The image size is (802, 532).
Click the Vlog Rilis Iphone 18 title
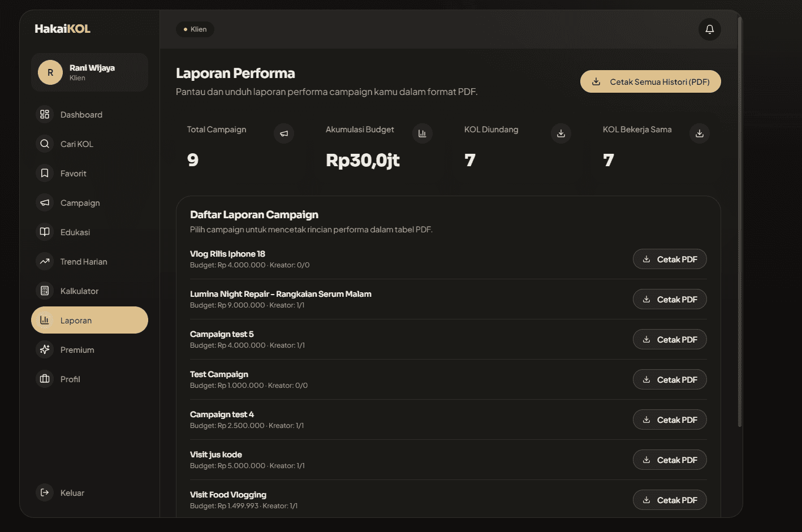point(227,254)
